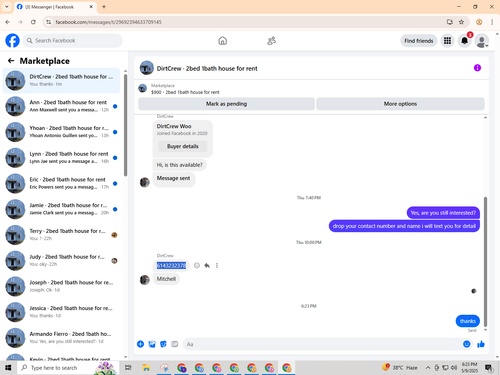Screen dimensions: 500x375
Task: Open the Chrome three-dot menu
Action: click(x=492, y=22)
